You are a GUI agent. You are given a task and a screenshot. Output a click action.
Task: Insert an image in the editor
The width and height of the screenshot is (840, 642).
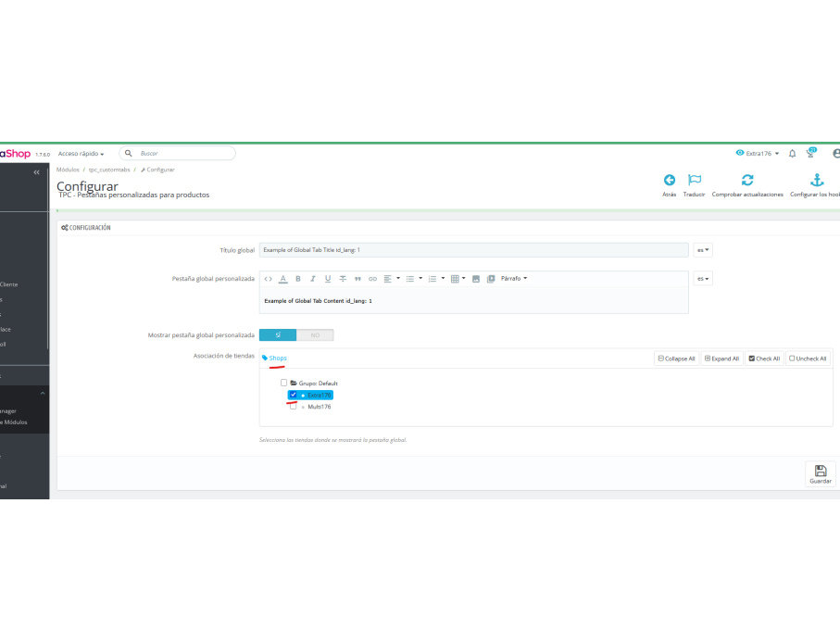click(x=476, y=279)
